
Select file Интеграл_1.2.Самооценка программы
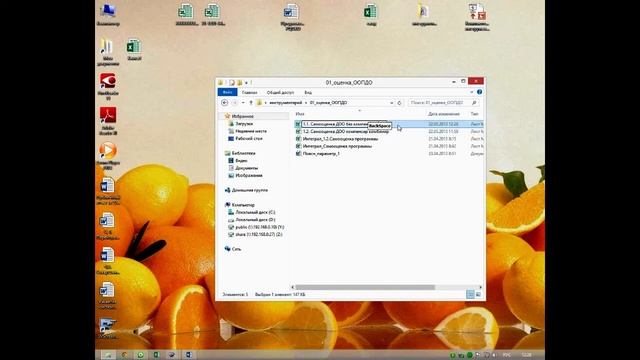pyautogui.click(x=340, y=139)
